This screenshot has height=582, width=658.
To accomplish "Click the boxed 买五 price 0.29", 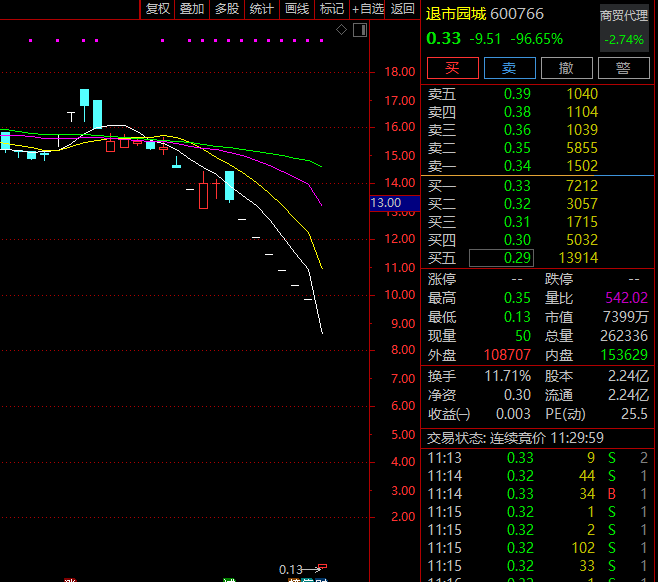I will [x=501, y=258].
